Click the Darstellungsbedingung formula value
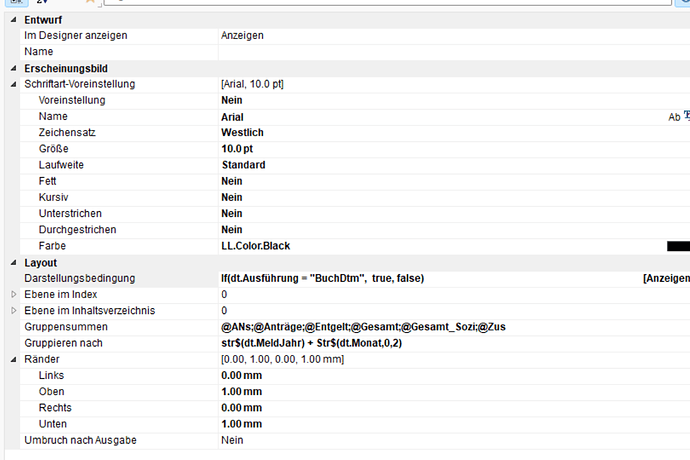This screenshot has height=460, width=690. pos(323,279)
